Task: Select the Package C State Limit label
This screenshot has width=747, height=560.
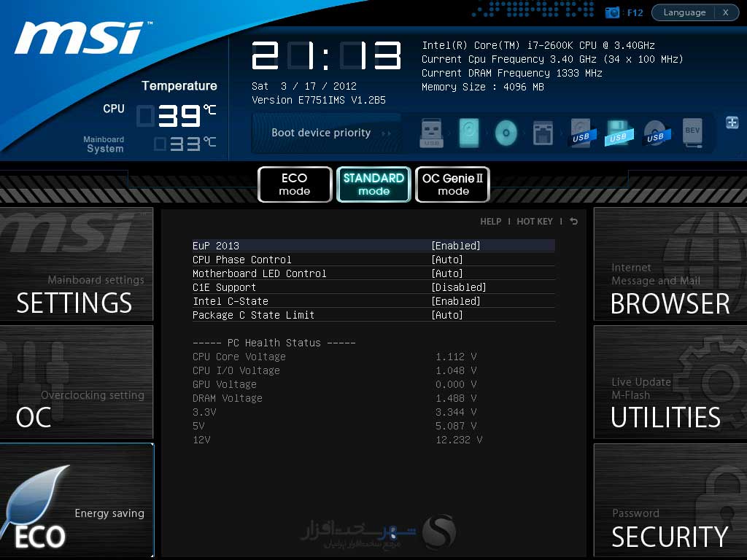Action: (x=253, y=315)
